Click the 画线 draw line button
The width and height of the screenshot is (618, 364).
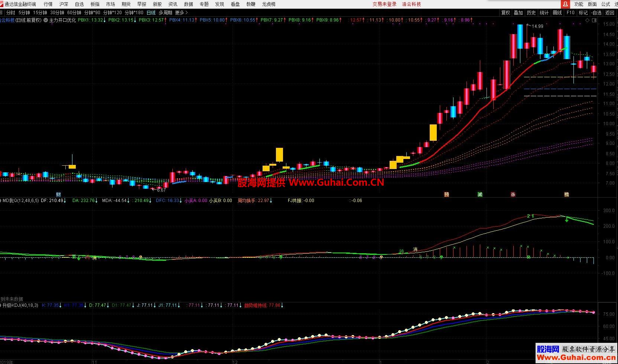[x=557, y=13]
